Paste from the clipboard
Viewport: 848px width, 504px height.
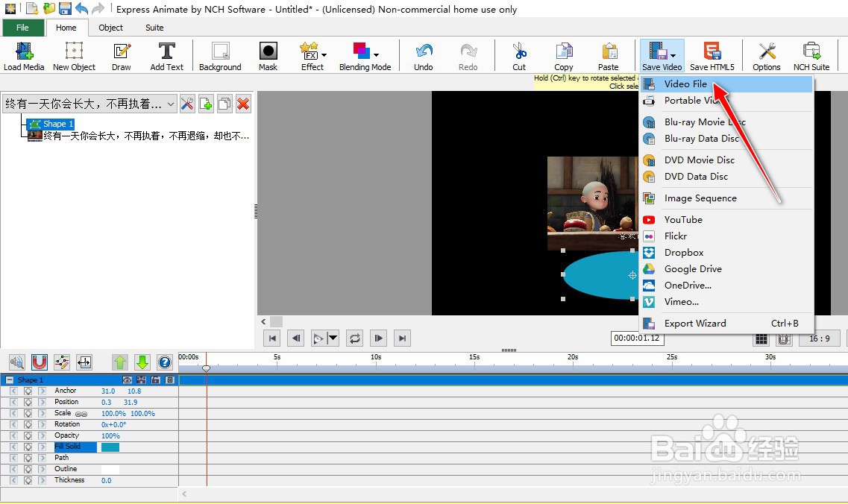[x=609, y=56]
